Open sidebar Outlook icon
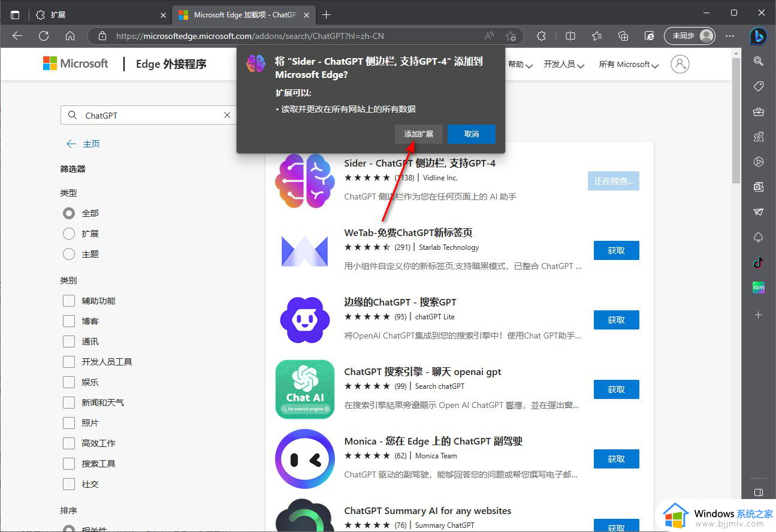 (758, 187)
